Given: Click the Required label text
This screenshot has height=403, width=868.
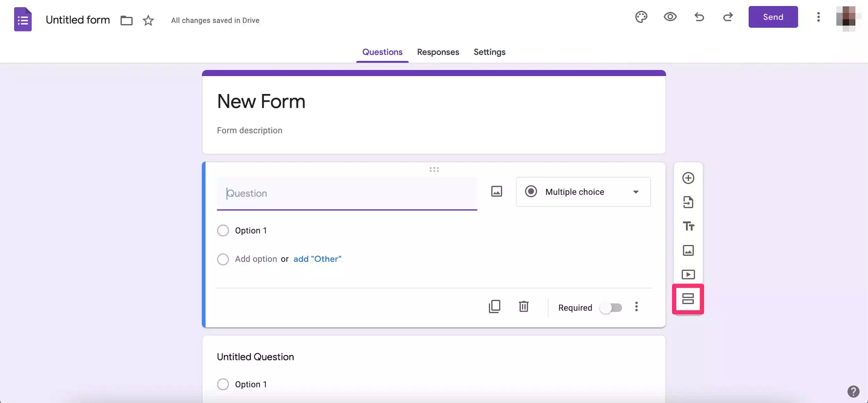Looking at the screenshot, I should pyautogui.click(x=575, y=308).
